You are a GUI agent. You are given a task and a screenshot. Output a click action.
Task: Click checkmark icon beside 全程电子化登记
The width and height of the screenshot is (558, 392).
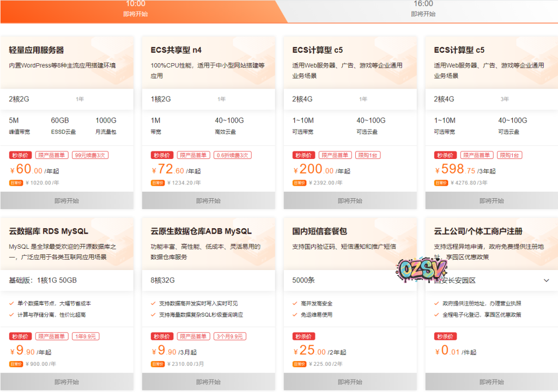coord(436,315)
